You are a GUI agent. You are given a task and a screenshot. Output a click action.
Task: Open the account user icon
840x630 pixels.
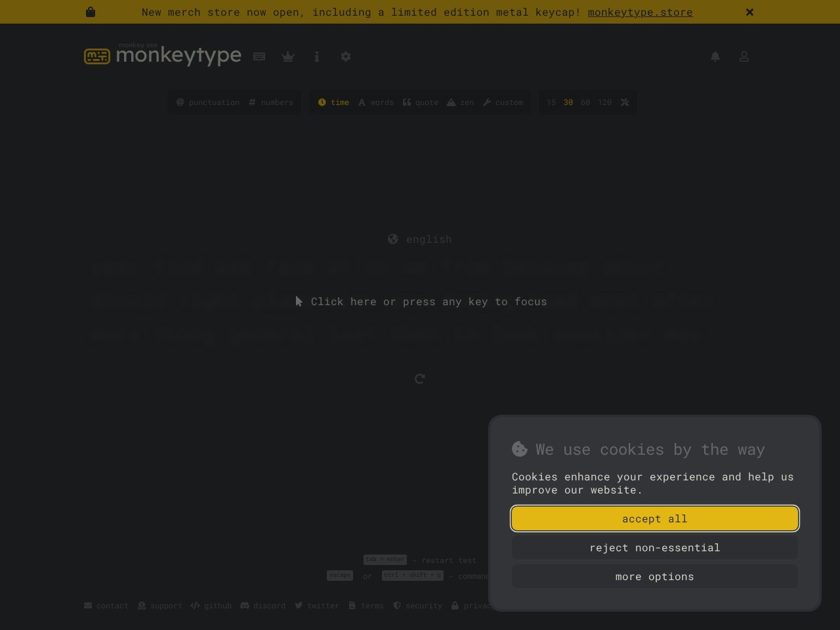(x=744, y=56)
